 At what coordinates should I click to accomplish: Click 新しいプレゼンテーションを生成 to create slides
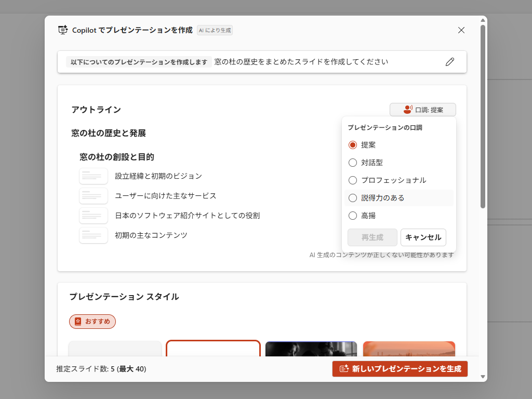click(400, 369)
